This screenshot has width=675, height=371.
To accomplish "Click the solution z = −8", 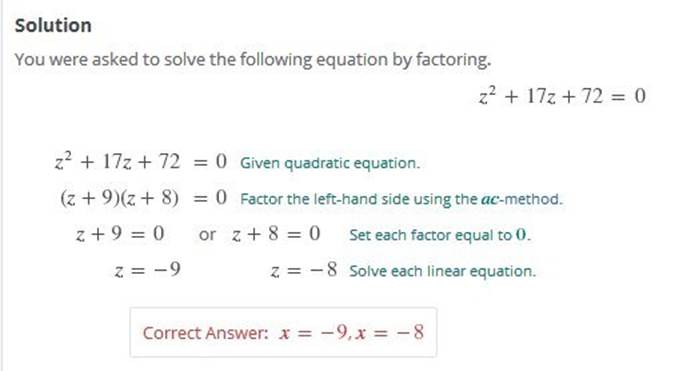I will coord(304,270).
